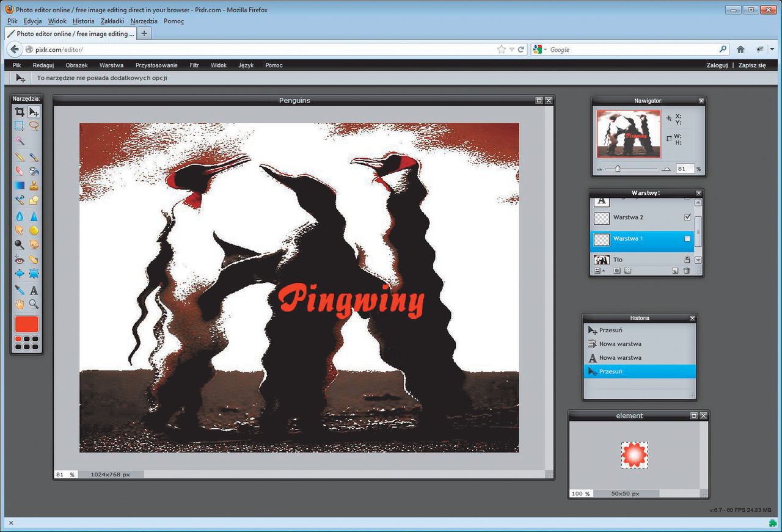Open the Obrazek menu

coord(77,65)
